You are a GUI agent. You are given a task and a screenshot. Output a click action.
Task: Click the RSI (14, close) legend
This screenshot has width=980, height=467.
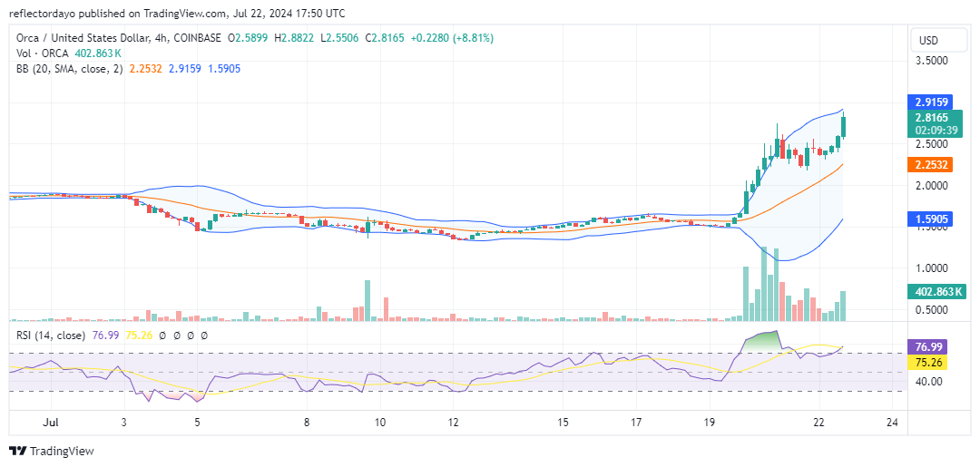point(51,336)
